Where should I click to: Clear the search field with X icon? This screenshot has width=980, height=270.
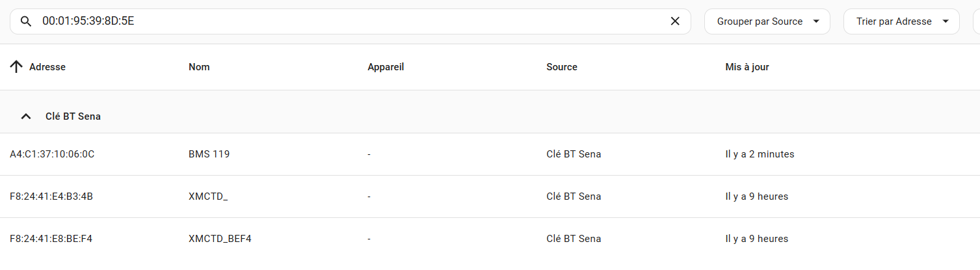click(x=675, y=21)
